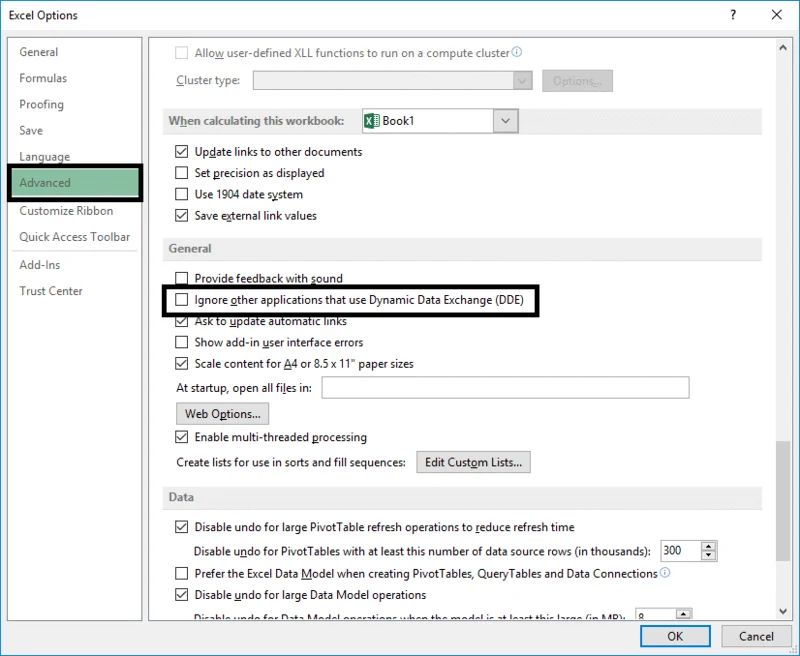Open the Help question mark icon
800x656 pixels.
(x=733, y=15)
